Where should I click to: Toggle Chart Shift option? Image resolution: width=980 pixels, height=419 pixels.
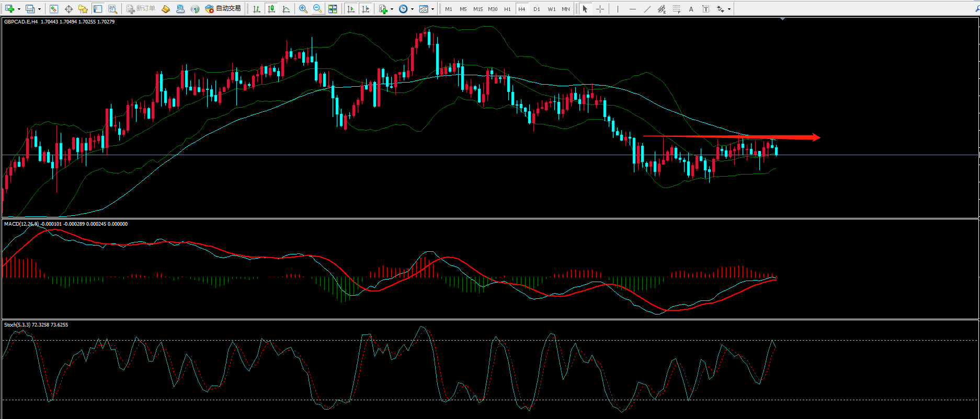(366, 9)
